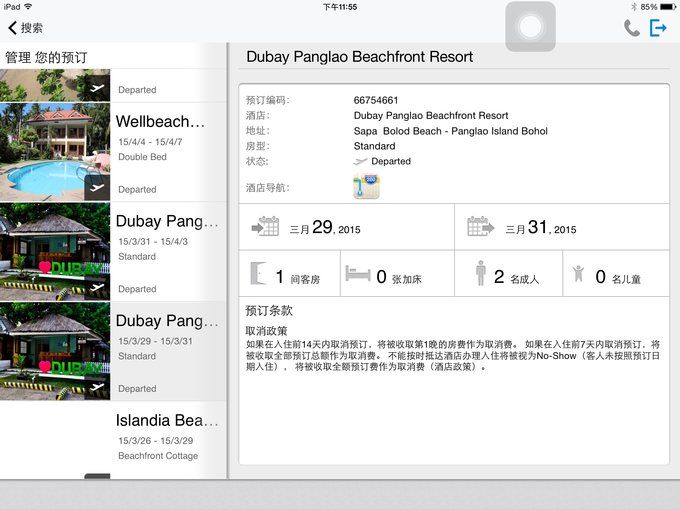The height and width of the screenshot is (510, 680).
Task: Tap plane badge on Wellbeach thumbnail
Action: coord(97,188)
